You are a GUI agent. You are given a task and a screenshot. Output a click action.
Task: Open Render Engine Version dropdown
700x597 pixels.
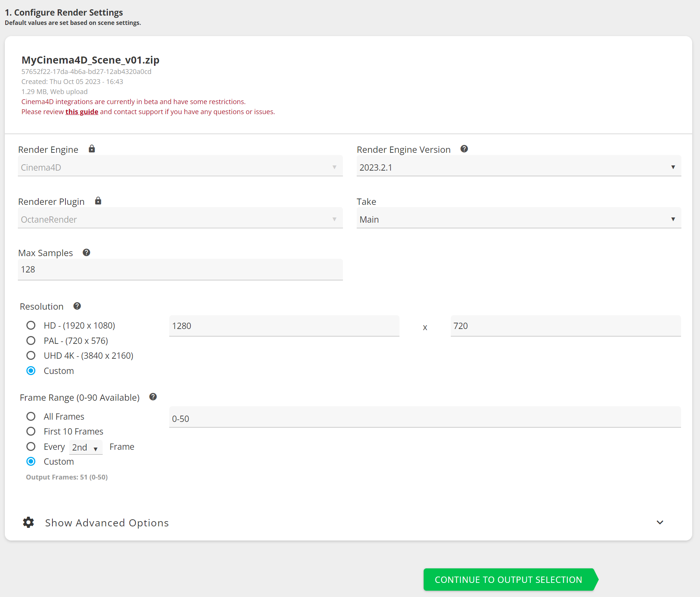click(518, 167)
